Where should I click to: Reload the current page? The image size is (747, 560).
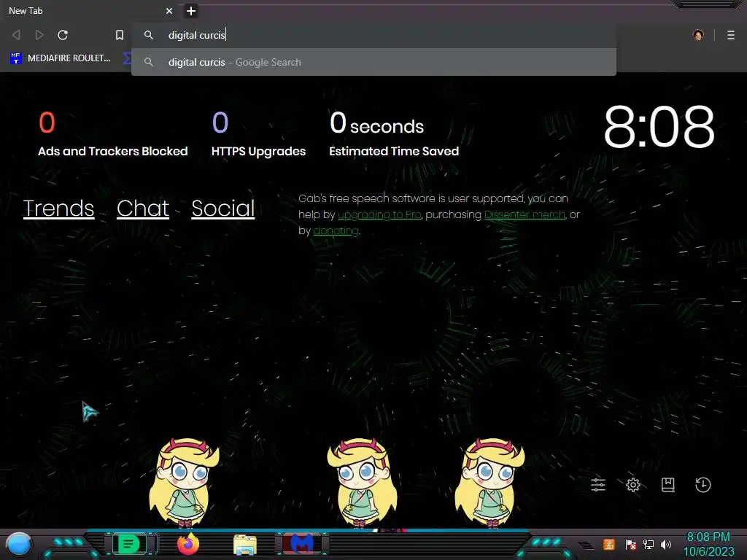click(x=63, y=35)
